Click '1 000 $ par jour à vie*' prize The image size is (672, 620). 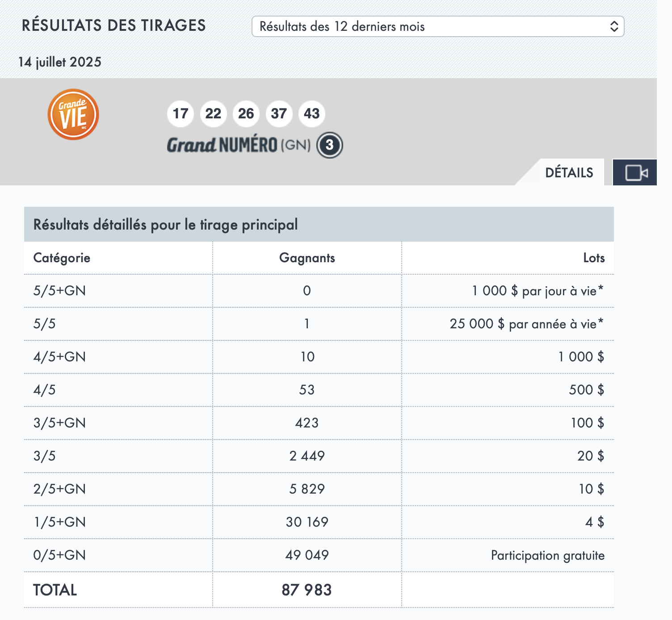(x=538, y=291)
